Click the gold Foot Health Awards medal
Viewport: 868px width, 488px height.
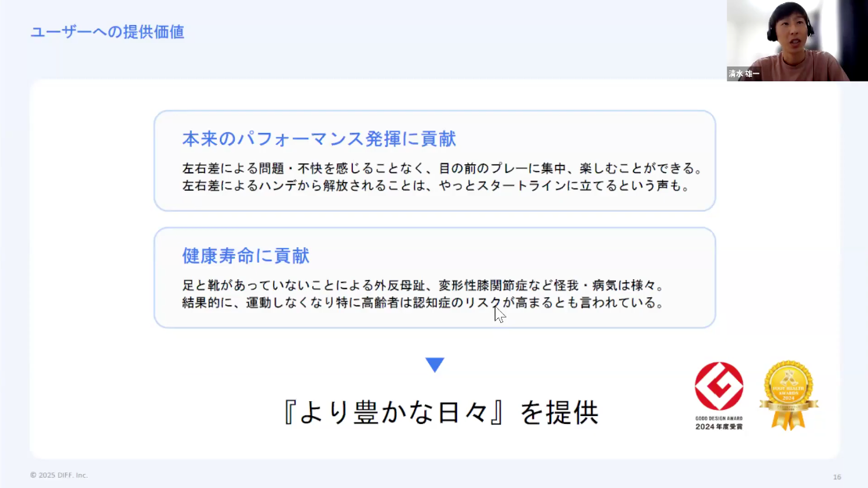(x=789, y=395)
